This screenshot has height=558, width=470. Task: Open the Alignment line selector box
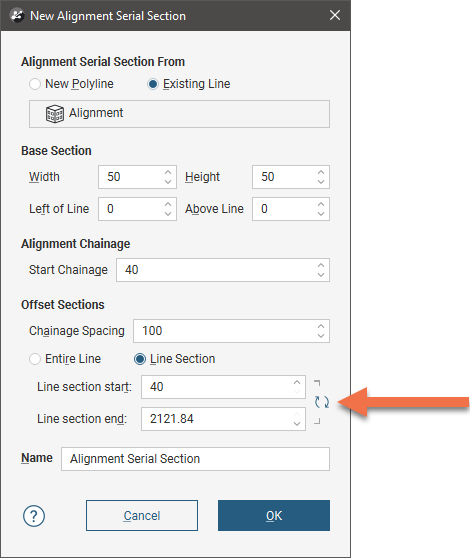point(179,114)
